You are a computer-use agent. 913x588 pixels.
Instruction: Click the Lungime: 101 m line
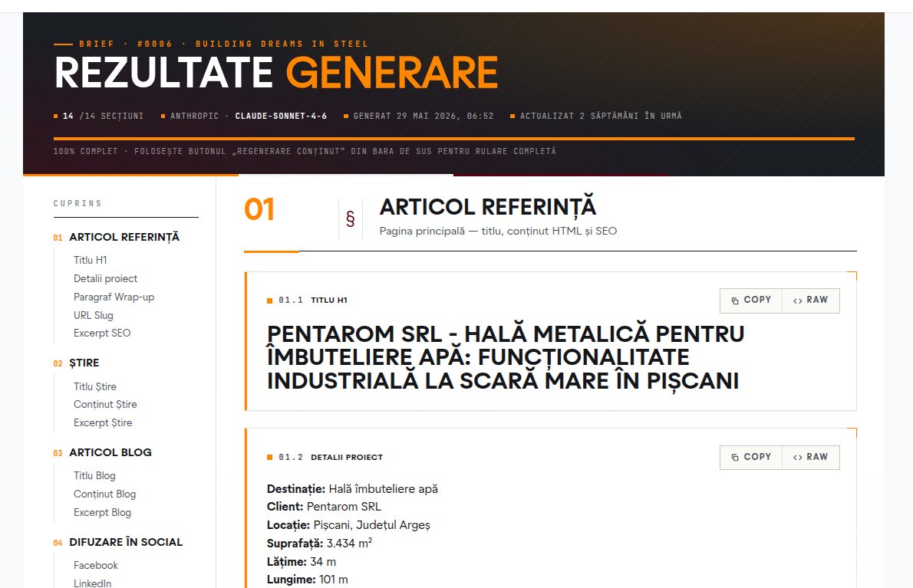(x=308, y=580)
